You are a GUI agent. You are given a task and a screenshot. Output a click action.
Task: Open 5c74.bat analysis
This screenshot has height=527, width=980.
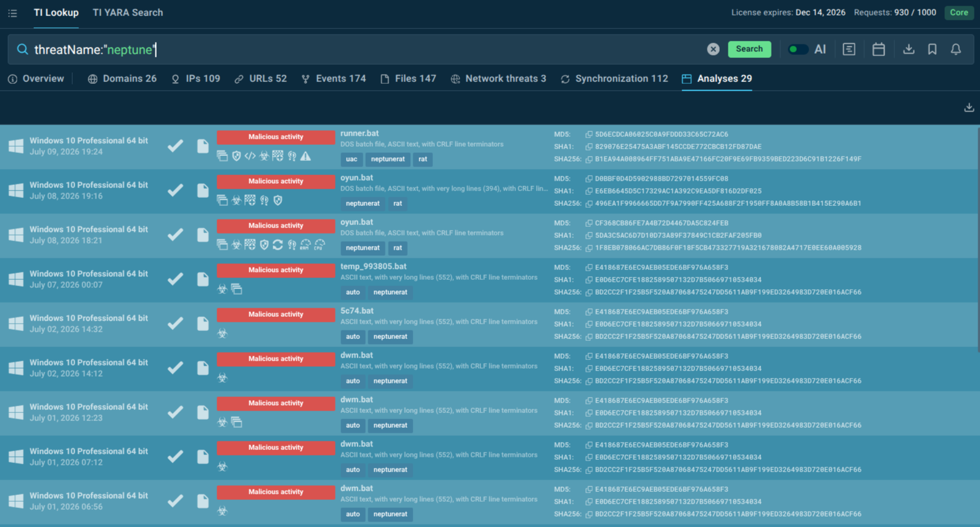tap(357, 311)
